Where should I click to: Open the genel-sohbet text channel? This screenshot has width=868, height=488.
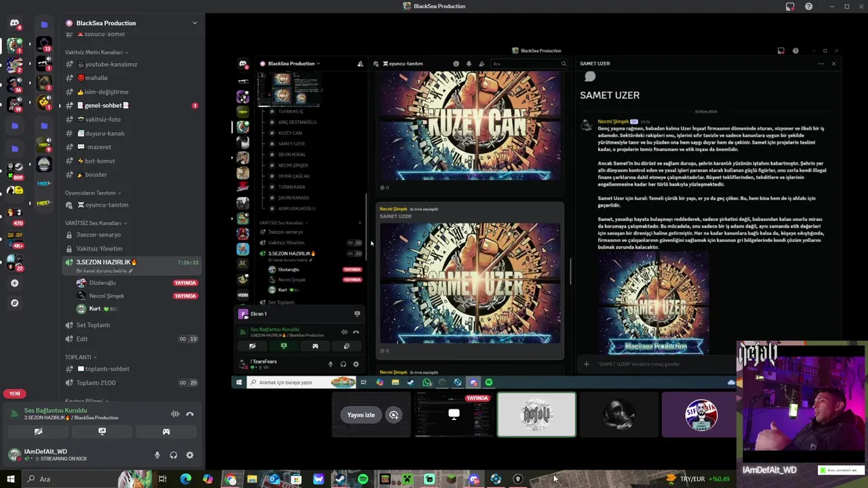point(132,106)
